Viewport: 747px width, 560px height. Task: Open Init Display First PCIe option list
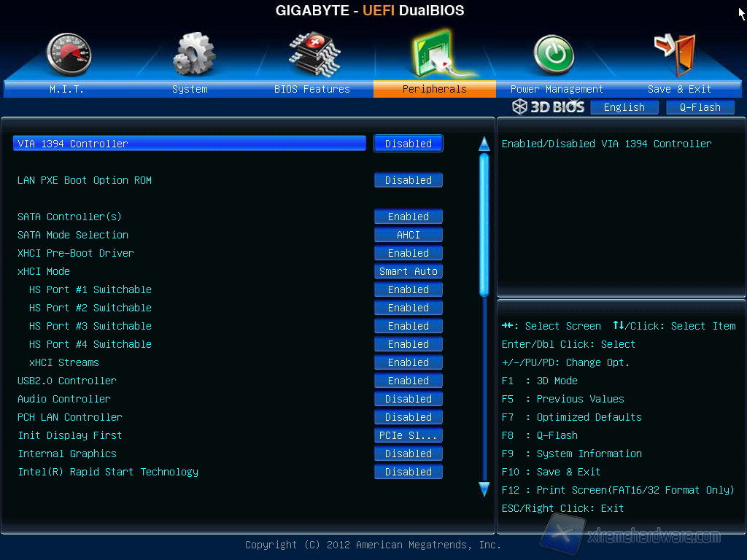[409, 435]
